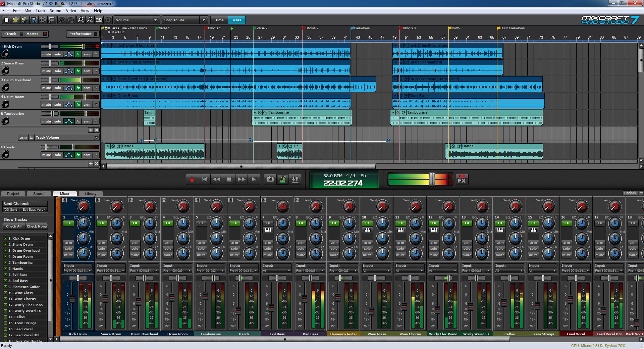Open the master FX button
Screen dimensions: 644x349
[462, 180]
